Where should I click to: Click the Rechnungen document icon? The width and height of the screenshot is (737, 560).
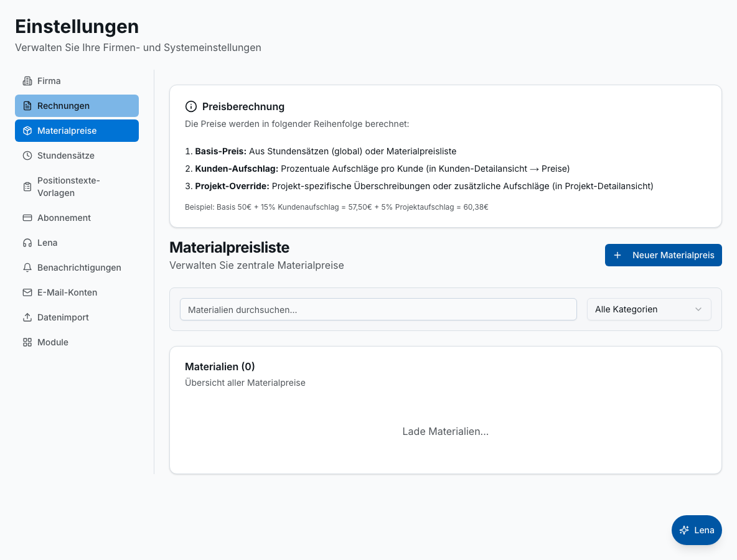(x=27, y=106)
